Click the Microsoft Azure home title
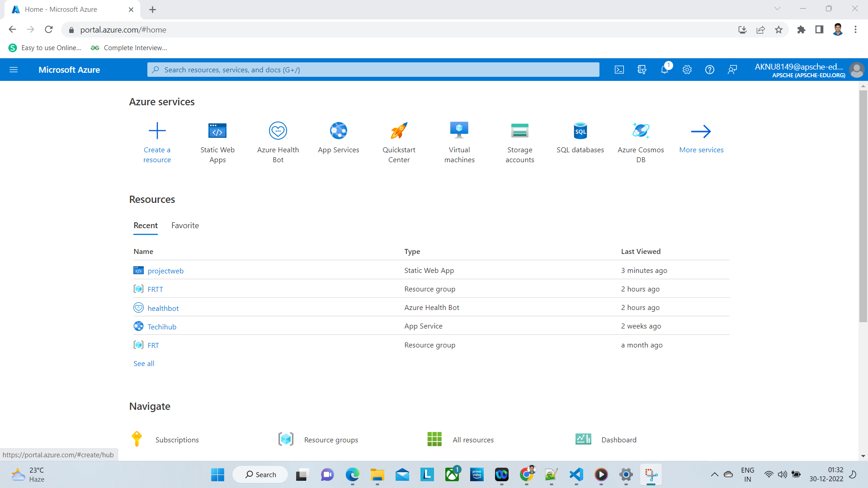 pos(69,70)
